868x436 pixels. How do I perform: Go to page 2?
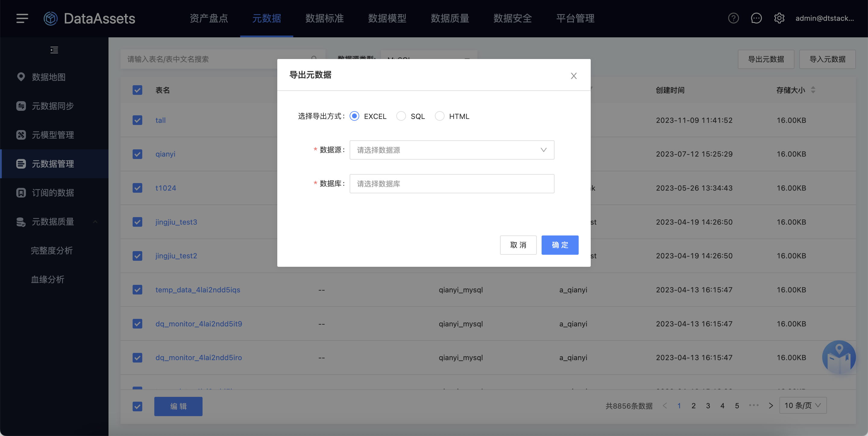coord(693,406)
